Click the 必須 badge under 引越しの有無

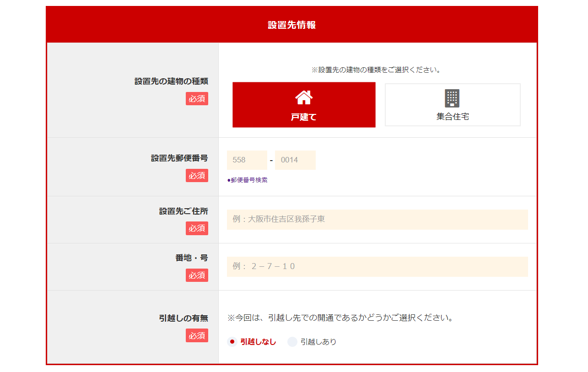point(197,335)
